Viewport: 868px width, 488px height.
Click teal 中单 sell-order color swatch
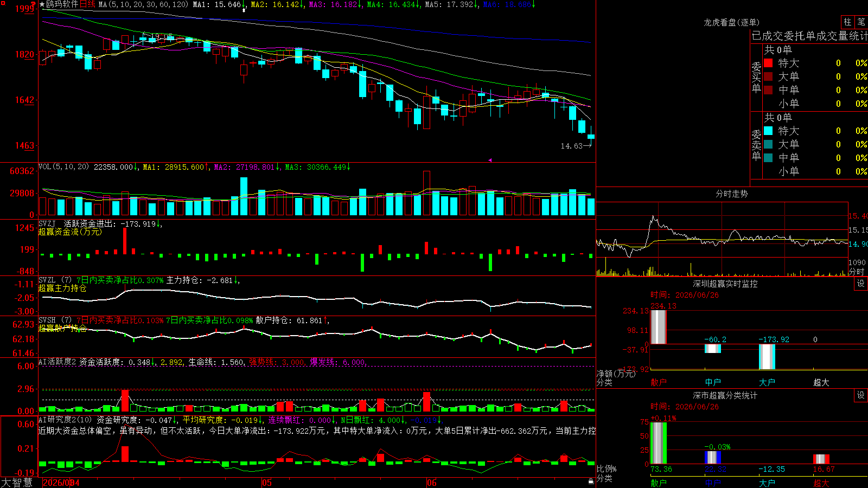[768, 158]
